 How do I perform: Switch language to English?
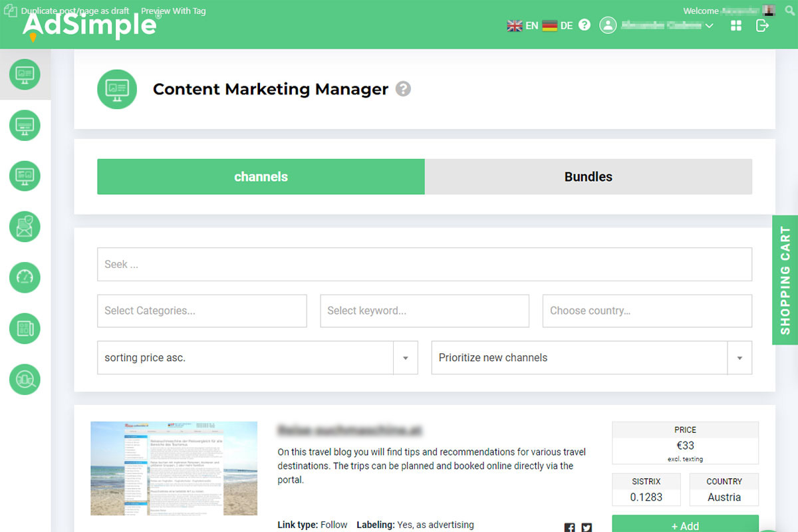click(523, 26)
